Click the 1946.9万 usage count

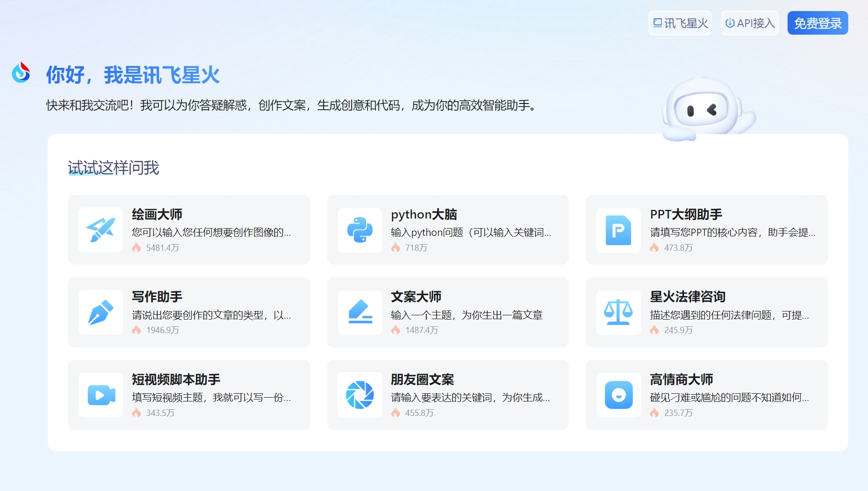click(x=163, y=330)
